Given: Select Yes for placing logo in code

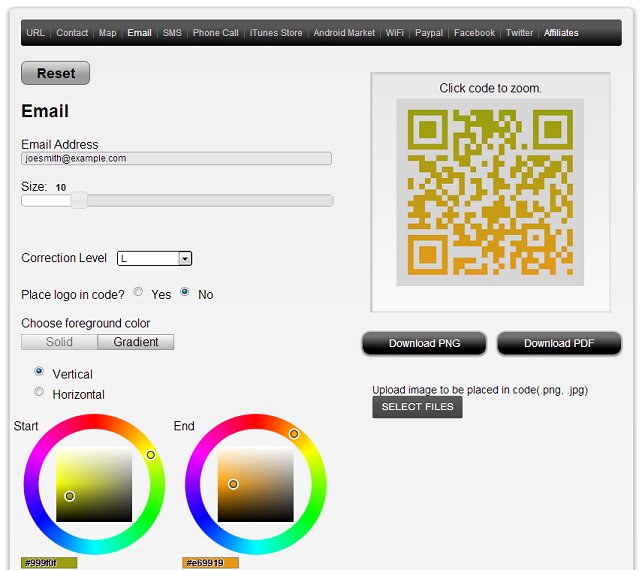Looking at the screenshot, I should coord(138,292).
